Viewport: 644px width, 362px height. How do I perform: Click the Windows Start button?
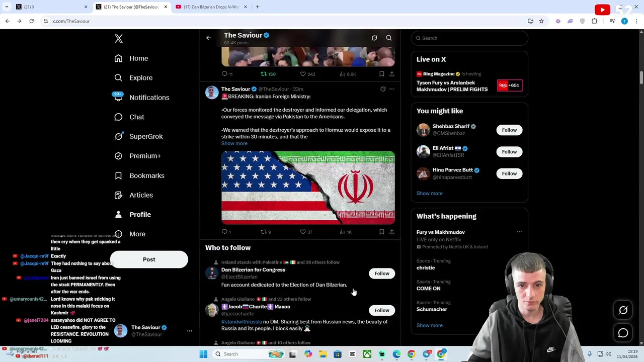pyautogui.click(x=203, y=354)
